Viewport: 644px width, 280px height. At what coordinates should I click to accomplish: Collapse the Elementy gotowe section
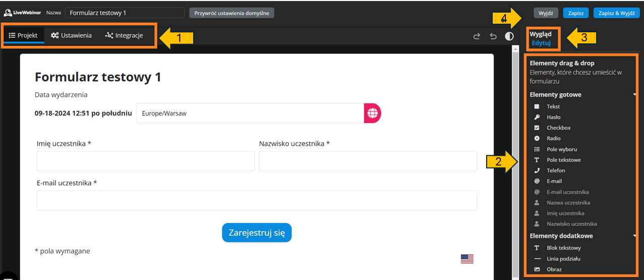pos(634,95)
